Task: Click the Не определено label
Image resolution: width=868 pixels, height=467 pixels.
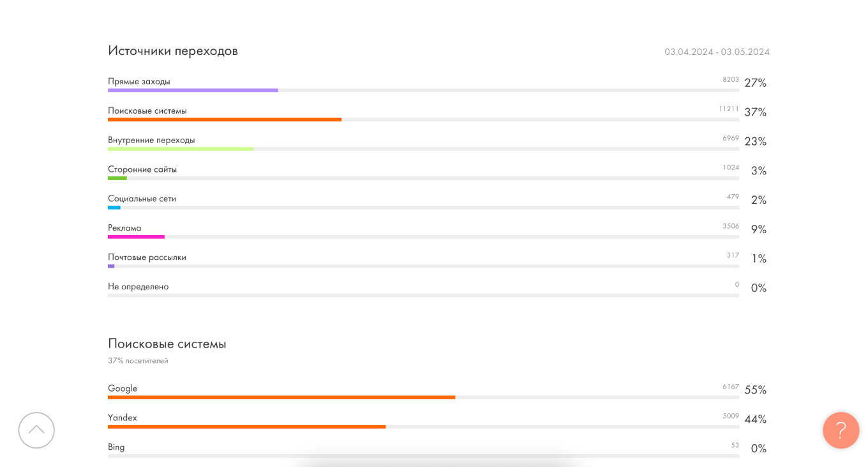Action: (x=138, y=287)
